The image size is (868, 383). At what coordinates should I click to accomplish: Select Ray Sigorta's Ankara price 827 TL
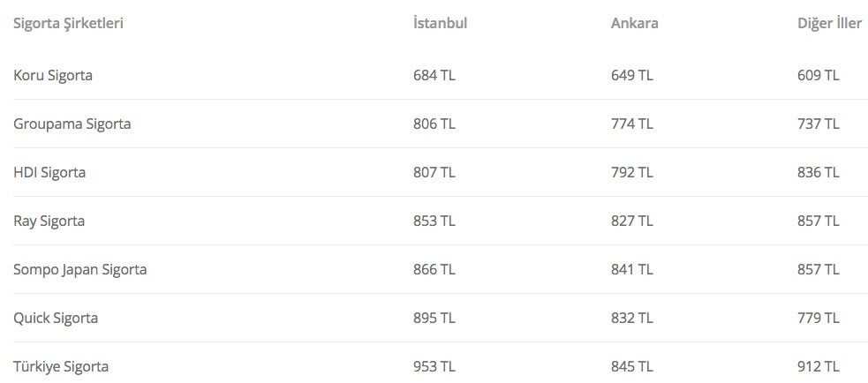coord(632,221)
